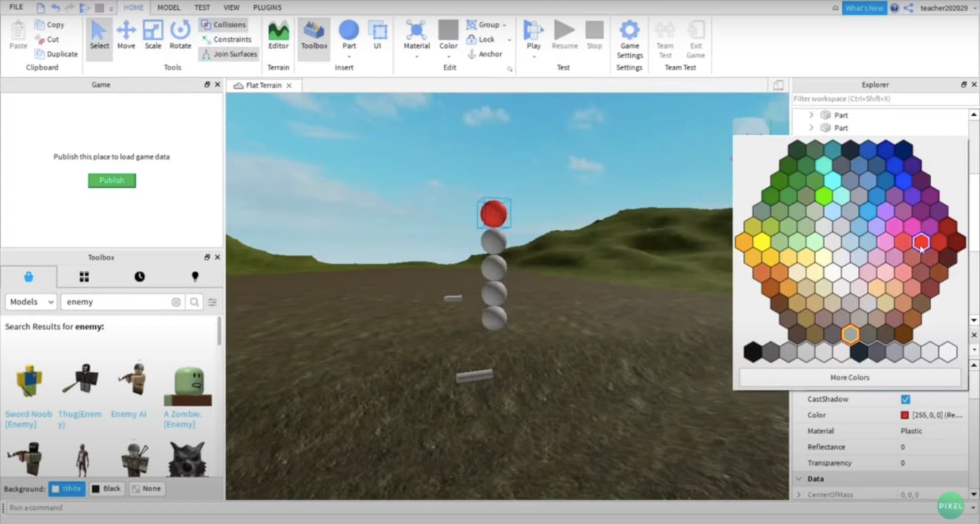Open the Group dropdown arrow
Image resolution: width=980 pixels, height=524 pixels.
504,25
